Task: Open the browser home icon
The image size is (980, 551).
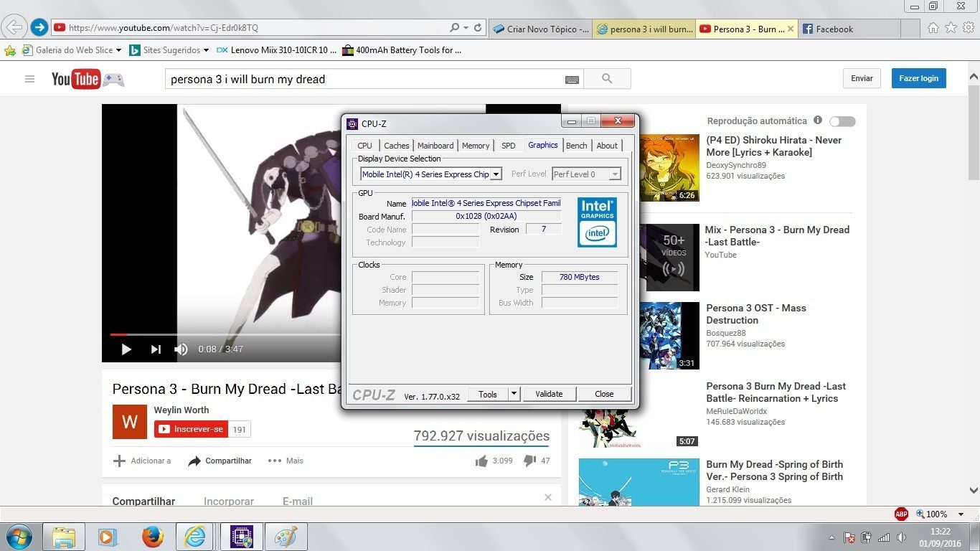Action: point(933,28)
